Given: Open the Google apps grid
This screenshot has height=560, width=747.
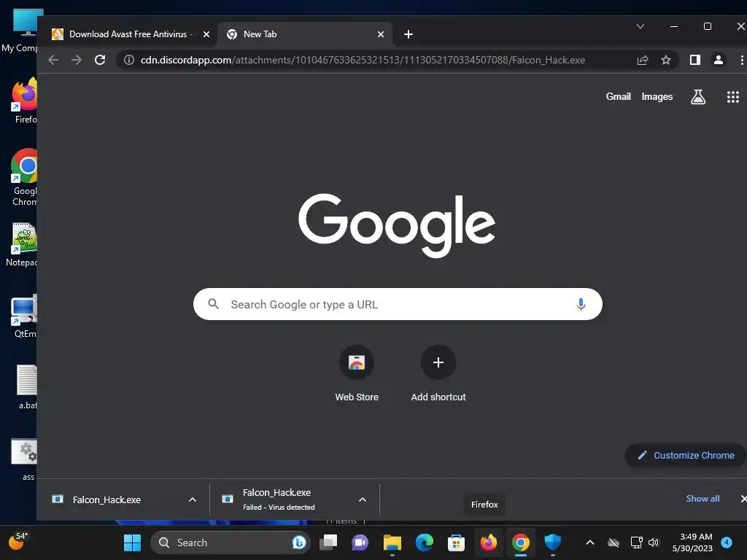Looking at the screenshot, I should pos(732,97).
